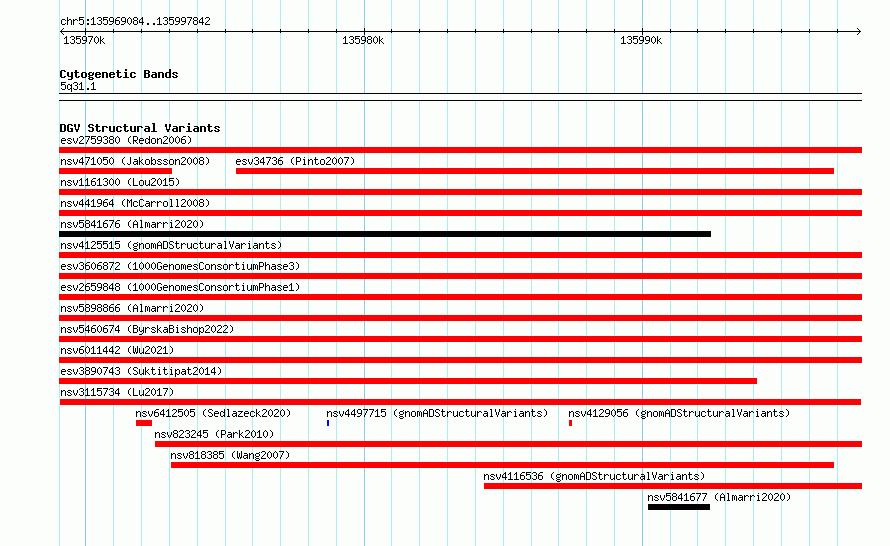This screenshot has width=890, height=546.
Task: Click the nsv5898866 (Almarri2020) label
Action: tap(132, 308)
